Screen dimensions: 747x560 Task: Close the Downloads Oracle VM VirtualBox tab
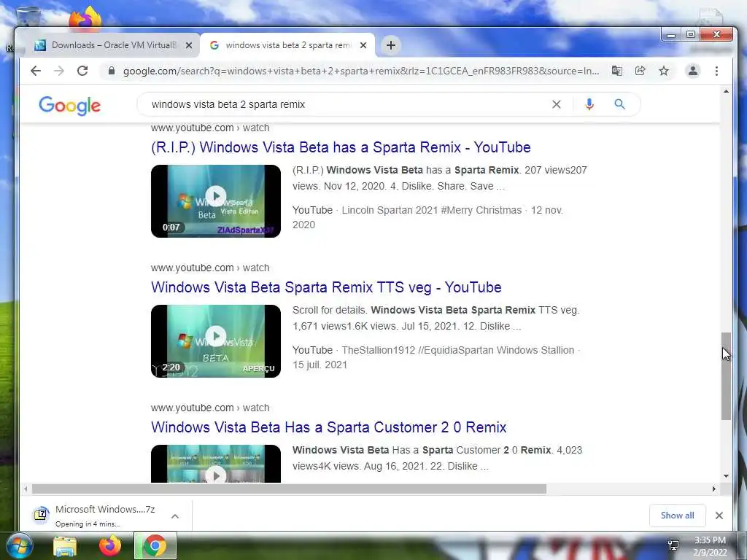(x=189, y=45)
